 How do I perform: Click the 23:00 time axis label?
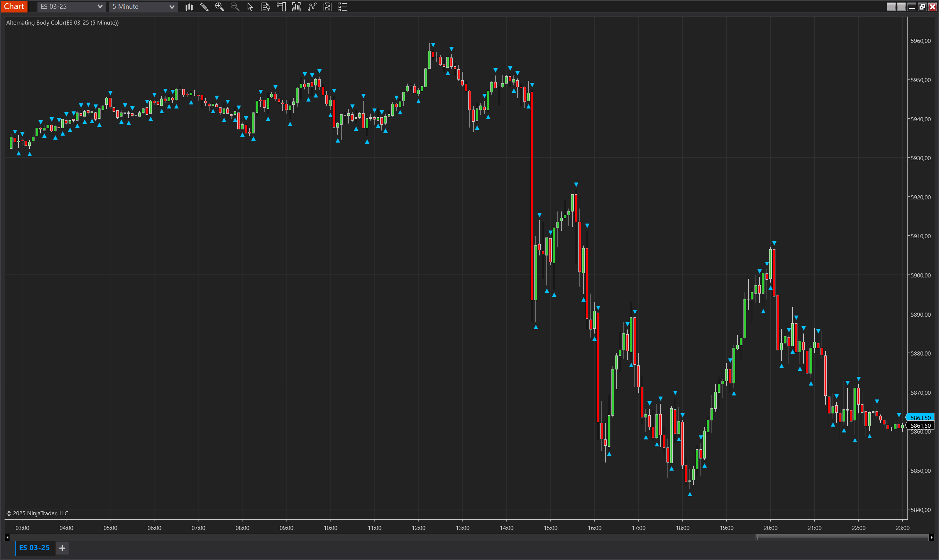pyautogui.click(x=902, y=528)
